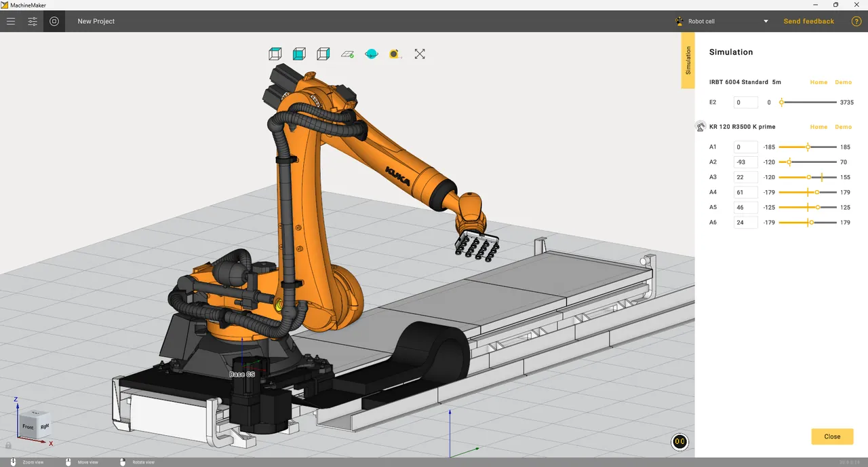Image resolution: width=868 pixels, height=467 pixels.
Task: Click the A2 axis slider
Action: click(x=808, y=162)
